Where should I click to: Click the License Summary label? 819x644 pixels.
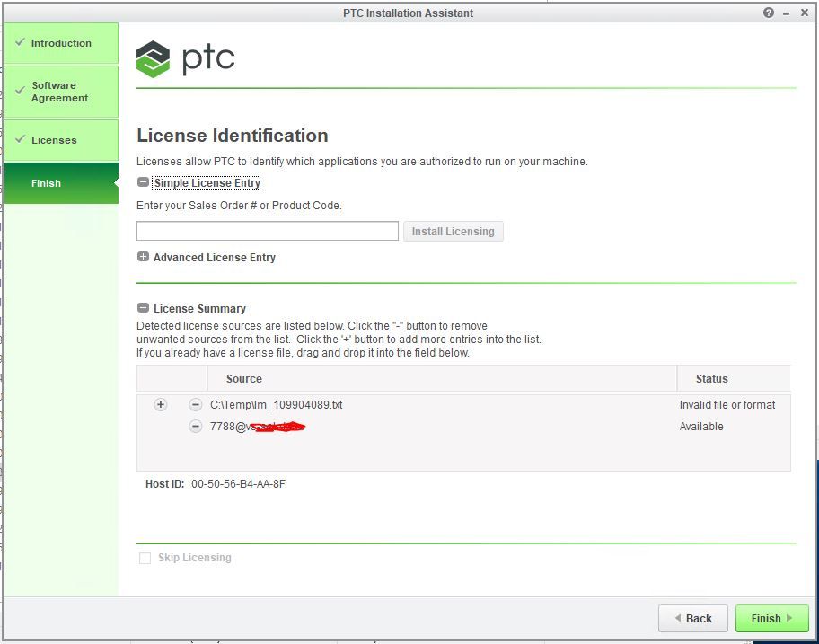point(199,309)
